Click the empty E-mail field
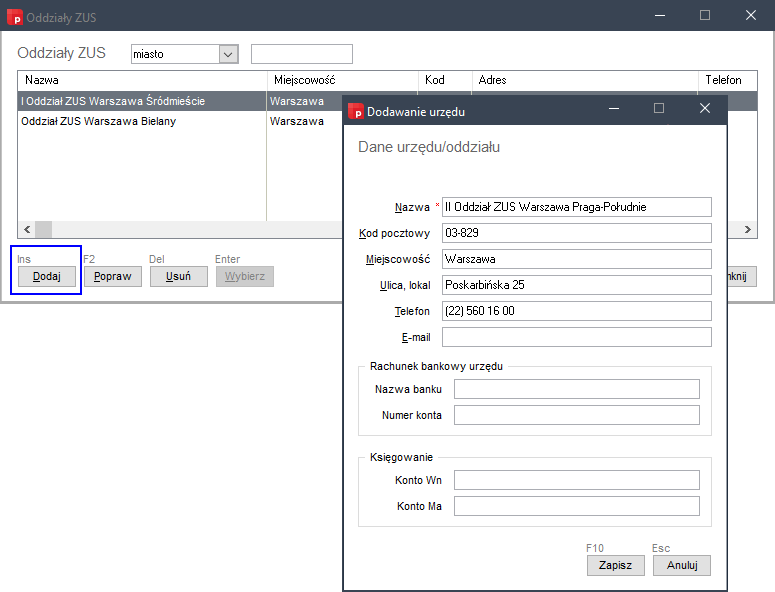The image size is (775, 592). click(576, 337)
